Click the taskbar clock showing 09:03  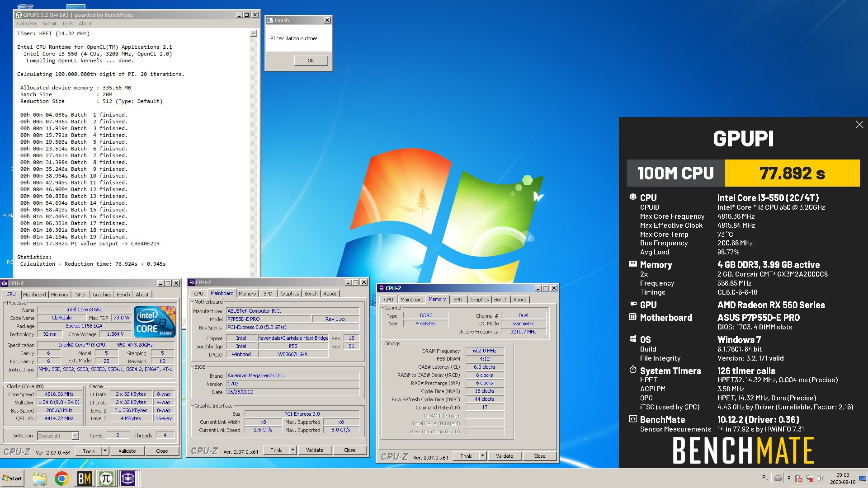[843, 479]
